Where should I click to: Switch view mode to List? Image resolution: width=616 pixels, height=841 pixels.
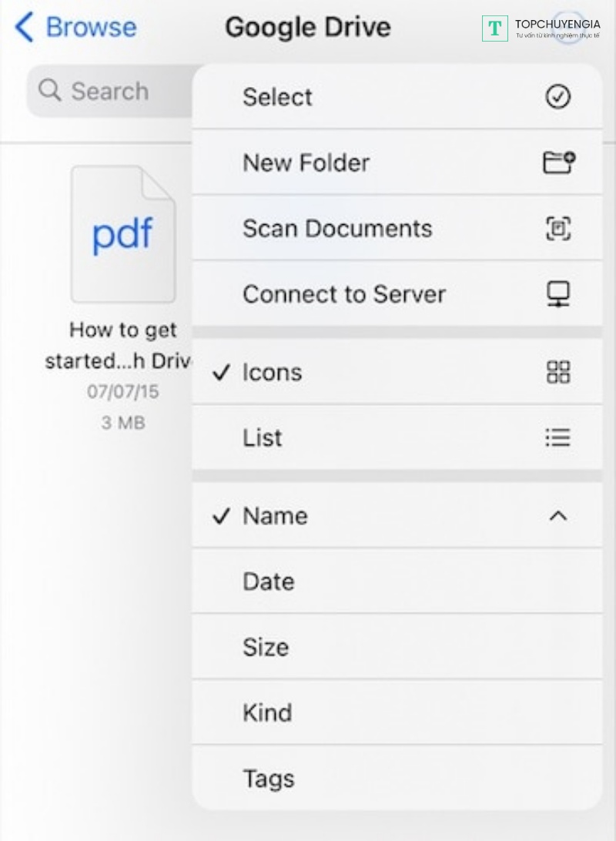[263, 437]
